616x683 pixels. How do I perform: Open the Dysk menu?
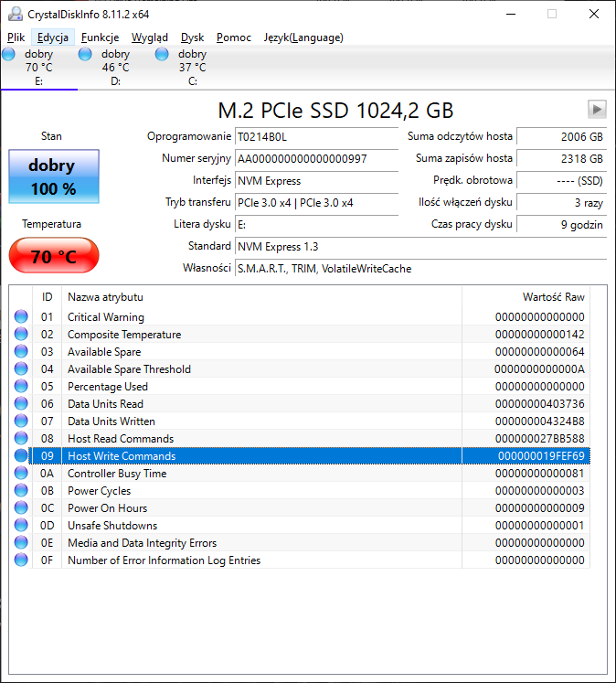point(193,37)
